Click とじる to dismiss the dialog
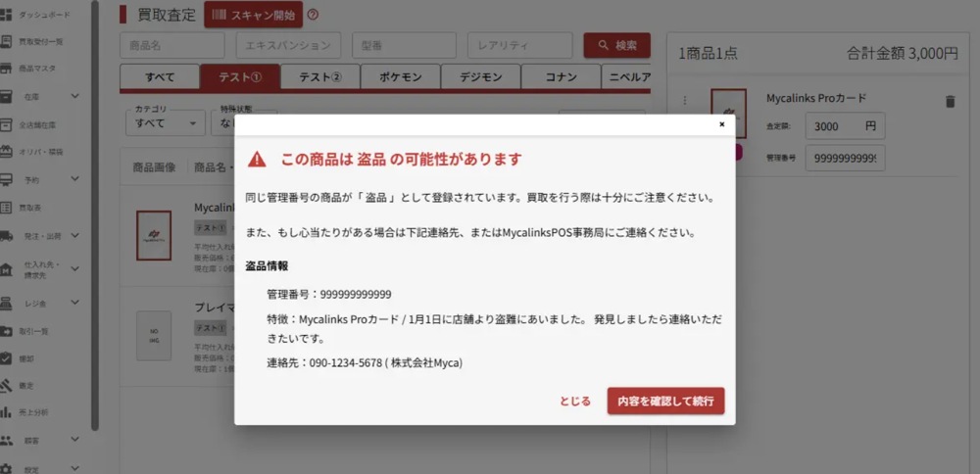This screenshot has width=980, height=474. point(575,401)
